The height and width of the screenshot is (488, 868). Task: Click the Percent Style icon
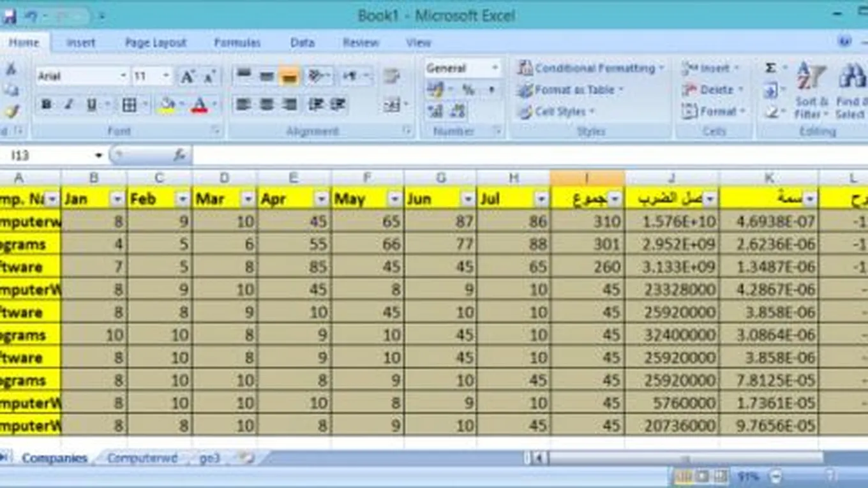point(468,90)
